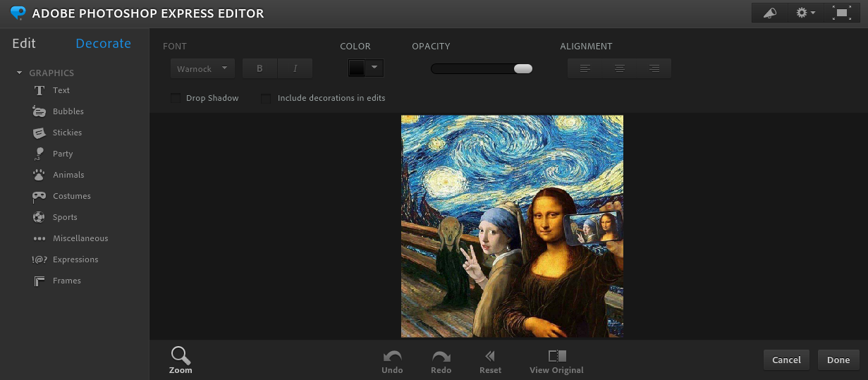Align text right
The height and width of the screenshot is (380, 868).
654,68
